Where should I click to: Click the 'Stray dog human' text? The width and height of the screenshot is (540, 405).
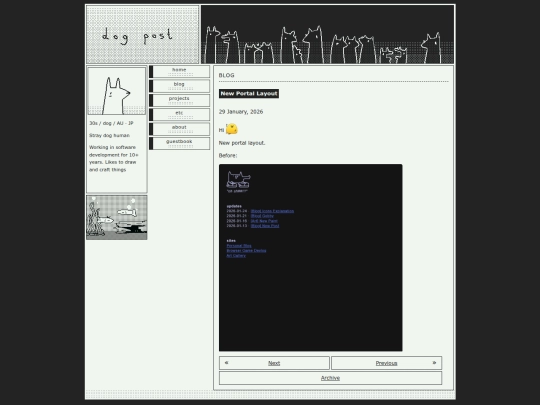tap(110, 135)
